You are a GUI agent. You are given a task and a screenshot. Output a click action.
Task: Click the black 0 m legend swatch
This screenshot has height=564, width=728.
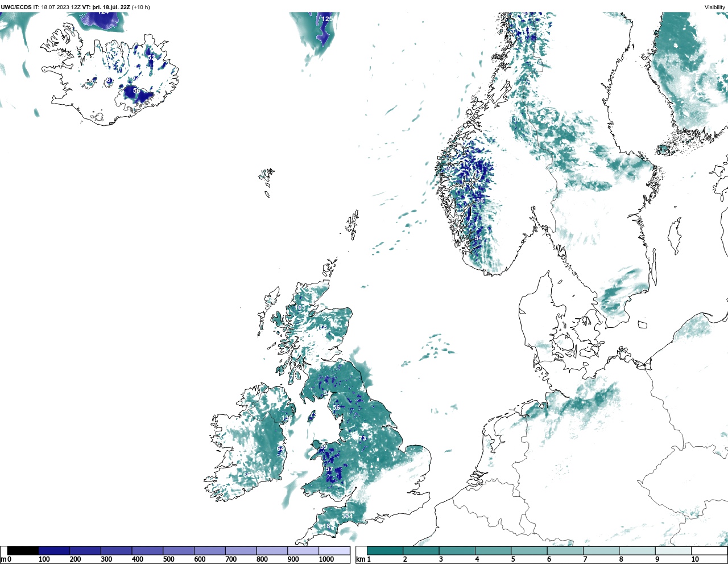23,551
